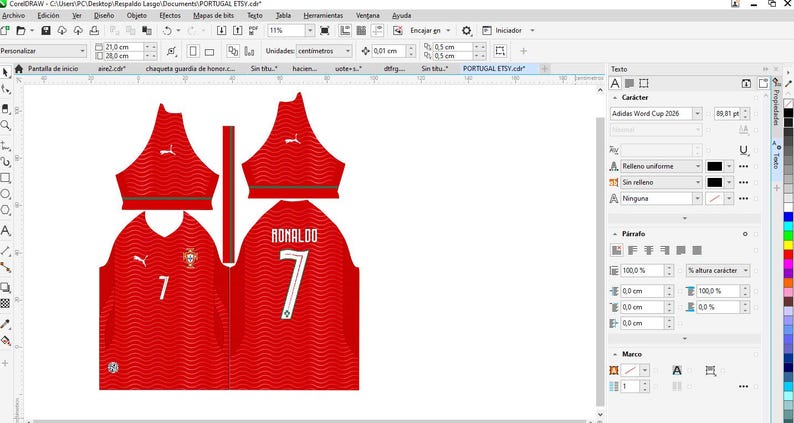
Task: Click the Iniciador button
Action: click(x=502, y=30)
